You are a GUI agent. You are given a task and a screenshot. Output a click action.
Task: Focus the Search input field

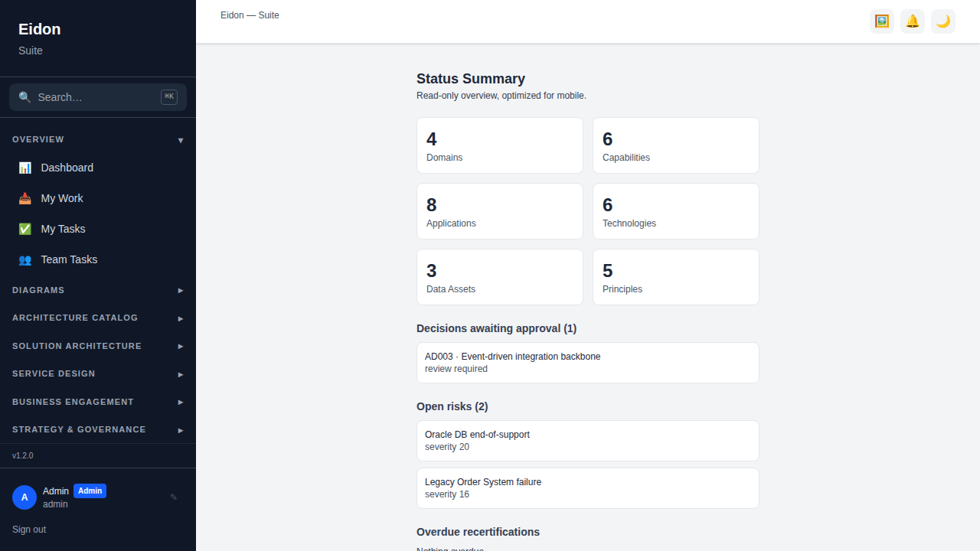click(x=98, y=97)
